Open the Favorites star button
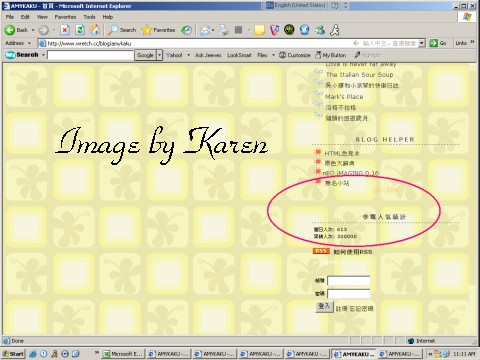The image size is (480, 360). (x=158, y=30)
